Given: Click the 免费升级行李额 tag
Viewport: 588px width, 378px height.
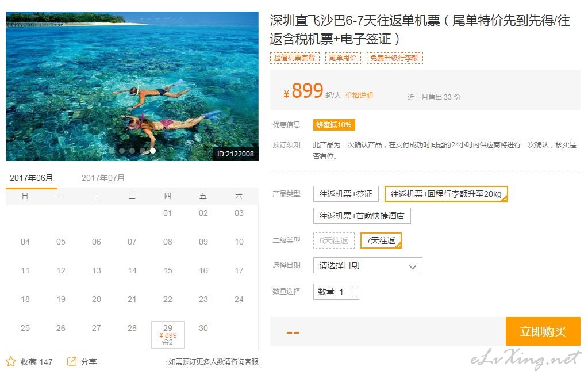Looking at the screenshot, I should (394, 58).
